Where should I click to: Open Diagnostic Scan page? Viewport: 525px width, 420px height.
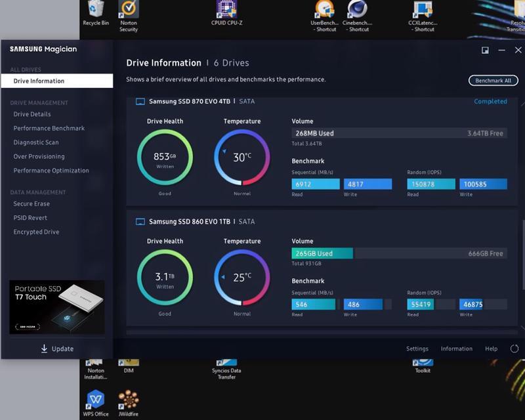click(36, 142)
